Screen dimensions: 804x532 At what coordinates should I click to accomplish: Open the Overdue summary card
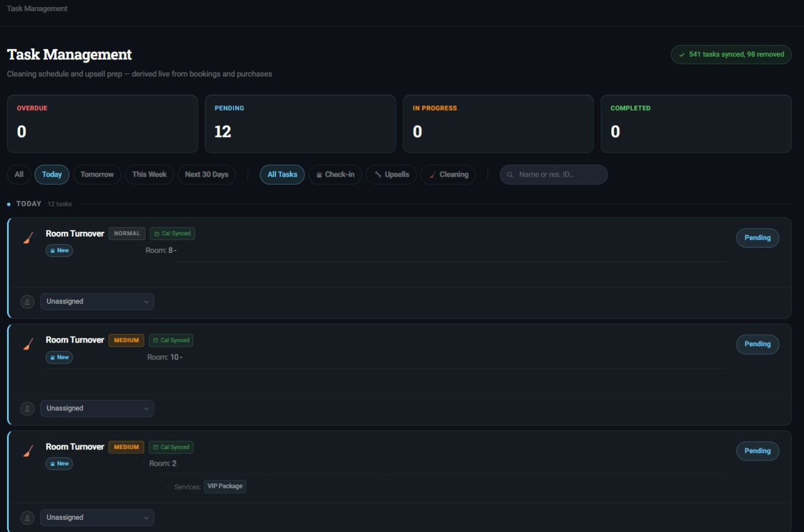pyautogui.click(x=103, y=124)
